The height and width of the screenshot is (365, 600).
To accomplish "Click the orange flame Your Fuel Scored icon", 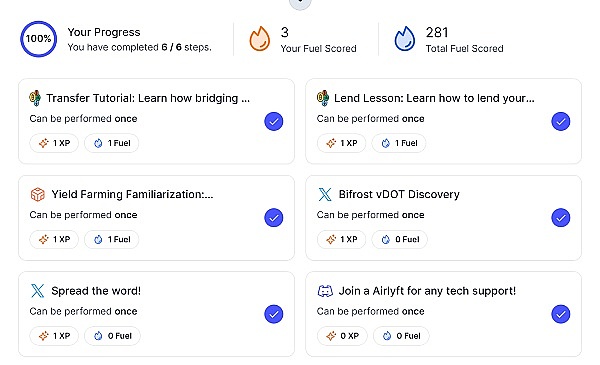I will pyautogui.click(x=260, y=38).
